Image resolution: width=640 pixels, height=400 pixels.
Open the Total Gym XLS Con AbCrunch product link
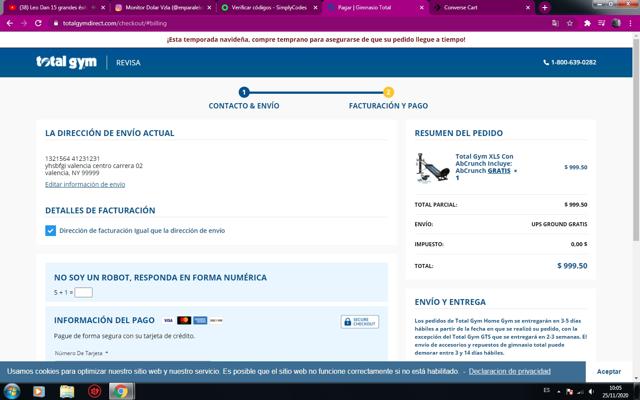pos(485,167)
